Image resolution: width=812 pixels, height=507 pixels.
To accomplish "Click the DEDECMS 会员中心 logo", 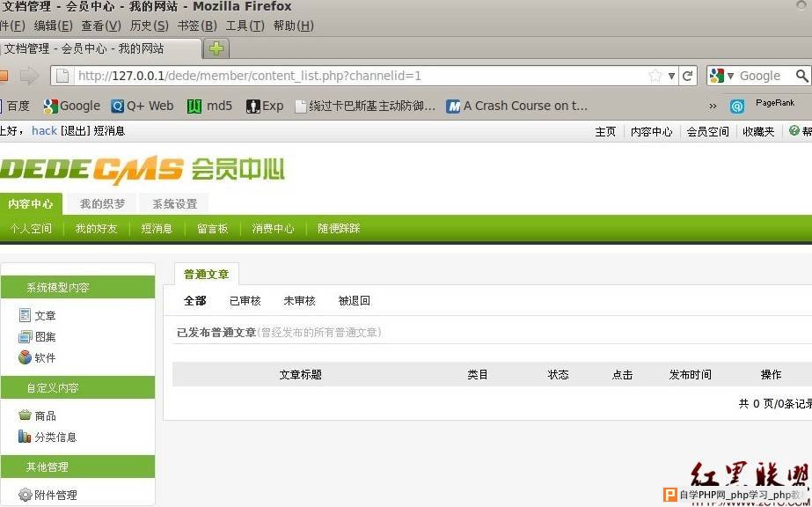I will [x=143, y=170].
